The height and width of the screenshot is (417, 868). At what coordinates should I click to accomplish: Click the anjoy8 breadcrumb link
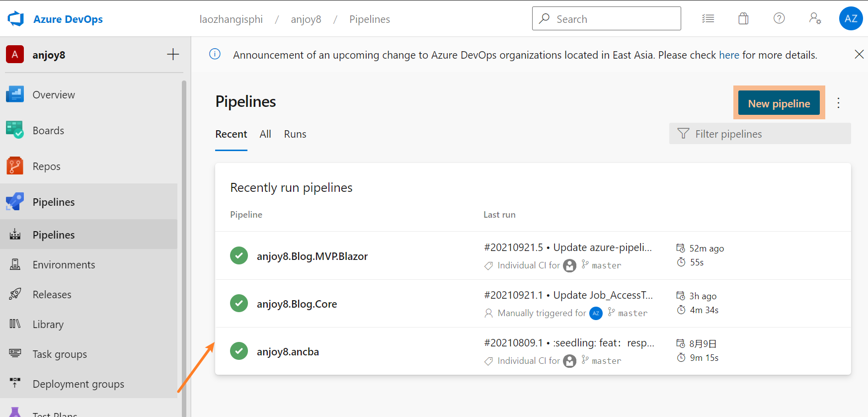306,19
